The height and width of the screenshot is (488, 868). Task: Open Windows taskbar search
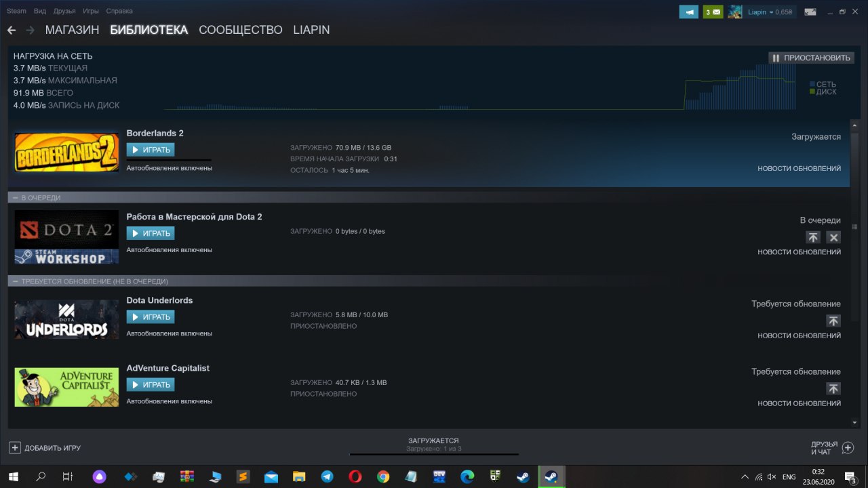(41, 476)
